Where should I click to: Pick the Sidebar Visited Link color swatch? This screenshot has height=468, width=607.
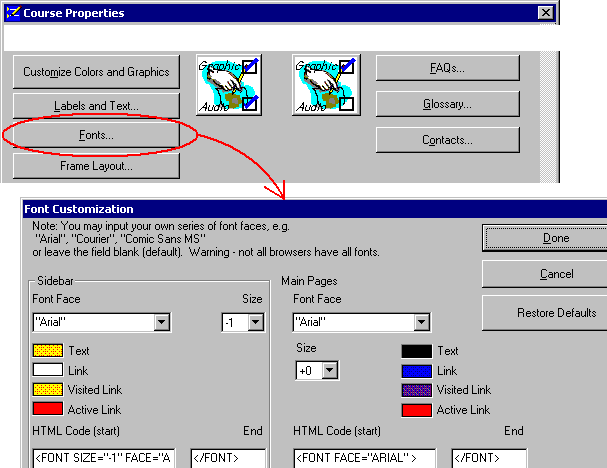(48, 389)
